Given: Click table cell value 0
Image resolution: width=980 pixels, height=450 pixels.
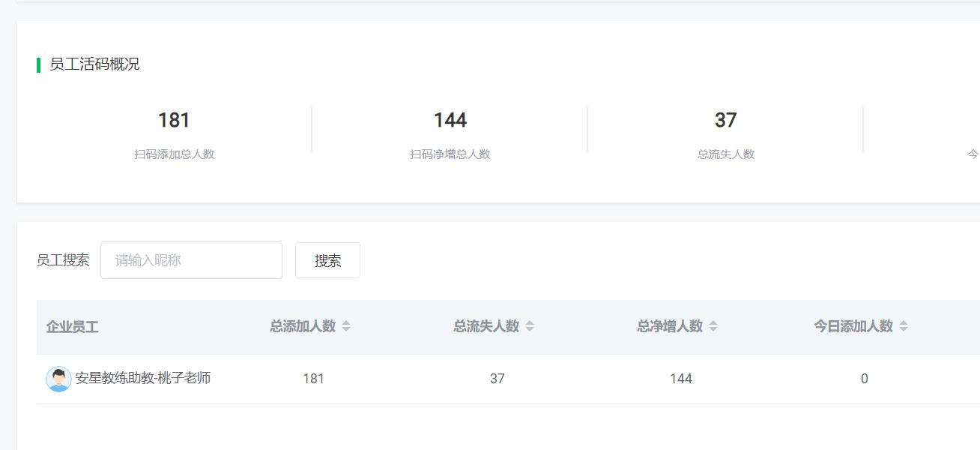Looking at the screenshot, I should pos(864,379).
